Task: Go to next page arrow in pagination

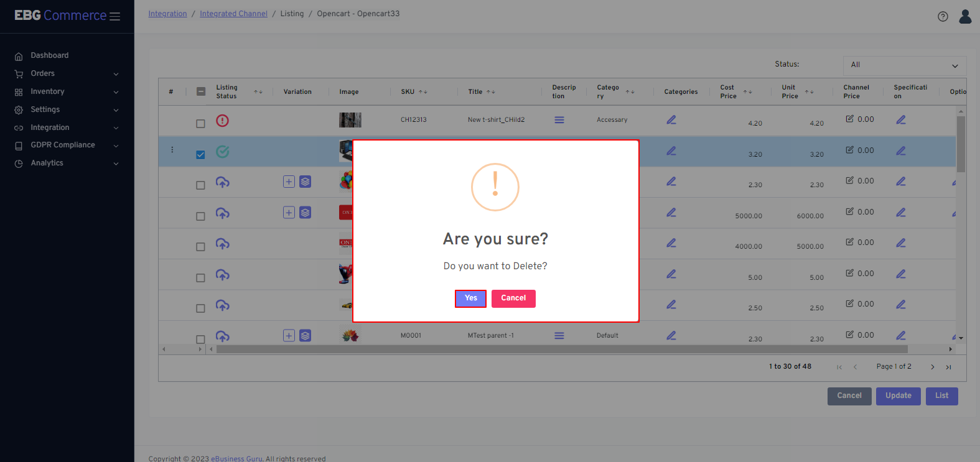Action: [x=932, y=367]
